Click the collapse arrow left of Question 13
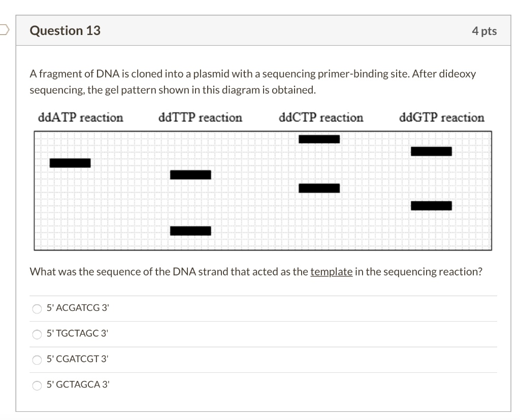 click(3, 29)
